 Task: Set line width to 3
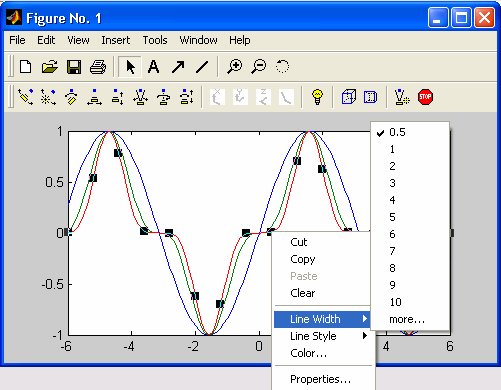(x=410, y=183)
